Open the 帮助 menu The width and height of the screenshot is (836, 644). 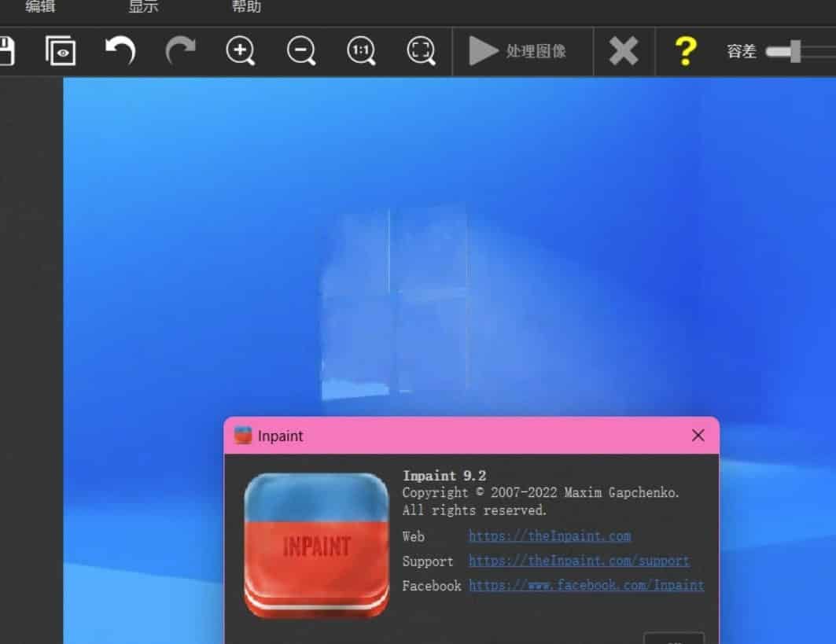246,6
